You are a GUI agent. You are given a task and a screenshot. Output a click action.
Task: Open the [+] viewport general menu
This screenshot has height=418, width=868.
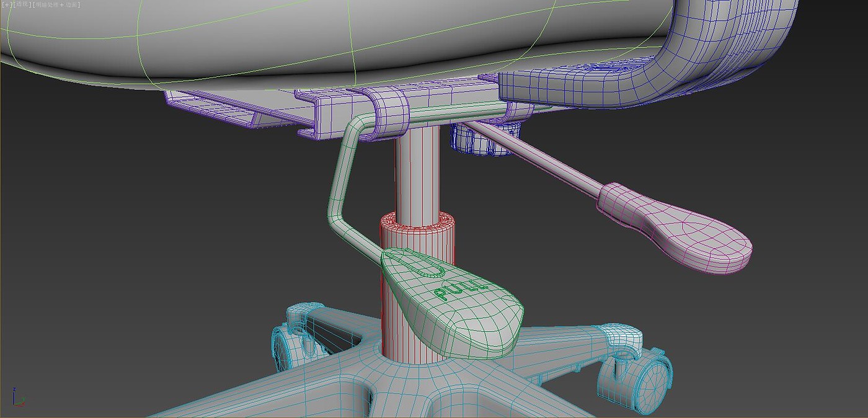pos(6,4)
